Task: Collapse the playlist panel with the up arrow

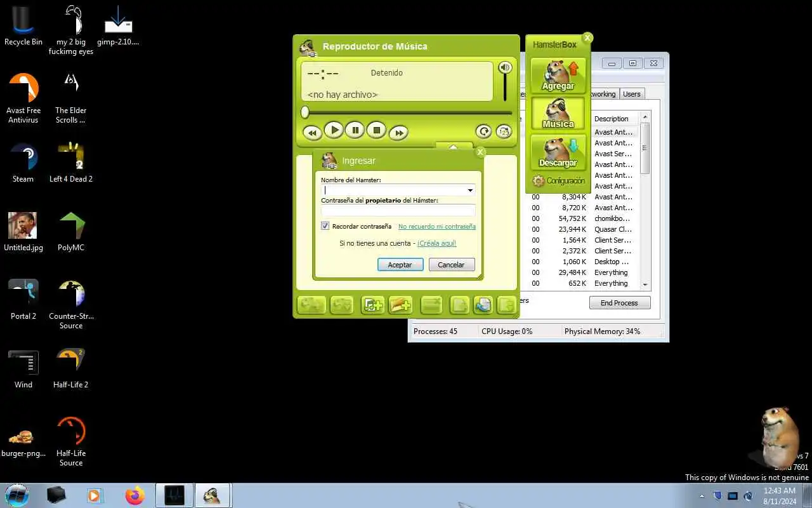Action: pyautogui.click(x=453, y=147)
